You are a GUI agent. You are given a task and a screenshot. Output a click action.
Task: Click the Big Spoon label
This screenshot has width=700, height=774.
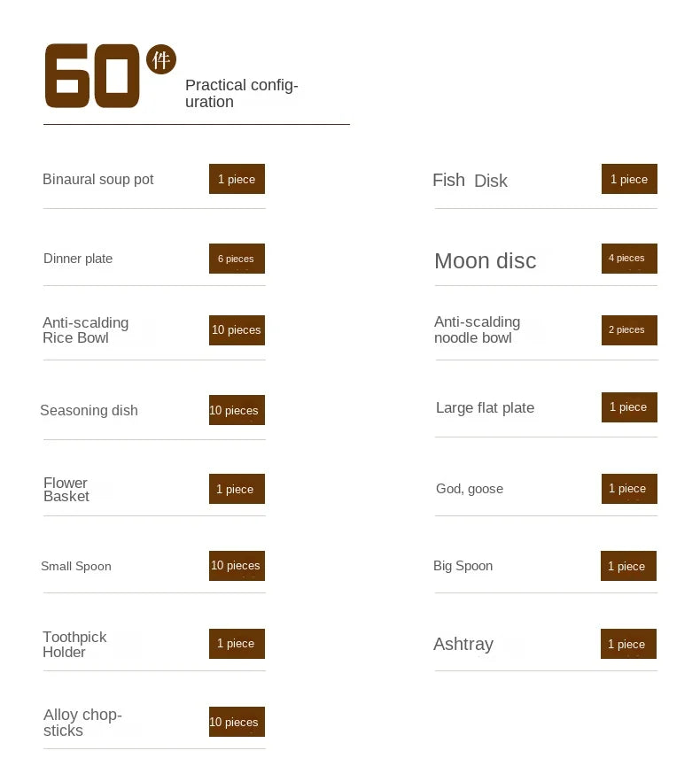click(x=463, y=566)
